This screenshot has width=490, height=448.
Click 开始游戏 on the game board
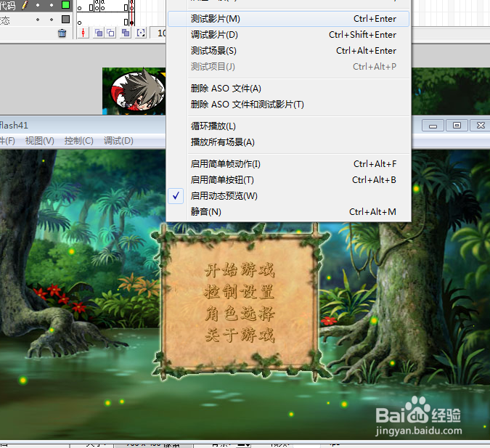click(240, 270)
